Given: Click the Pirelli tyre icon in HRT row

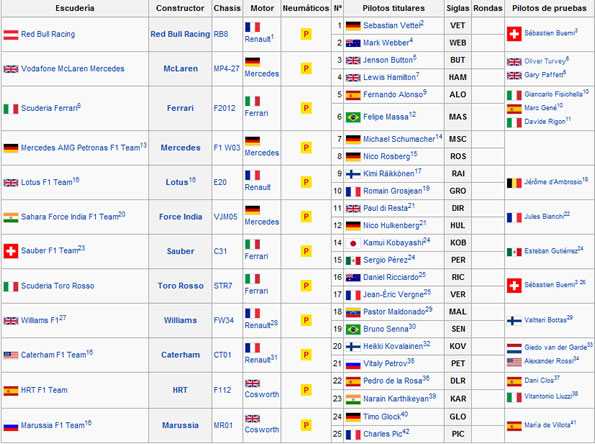Looking at the screenshot, I should click(306, 390).
